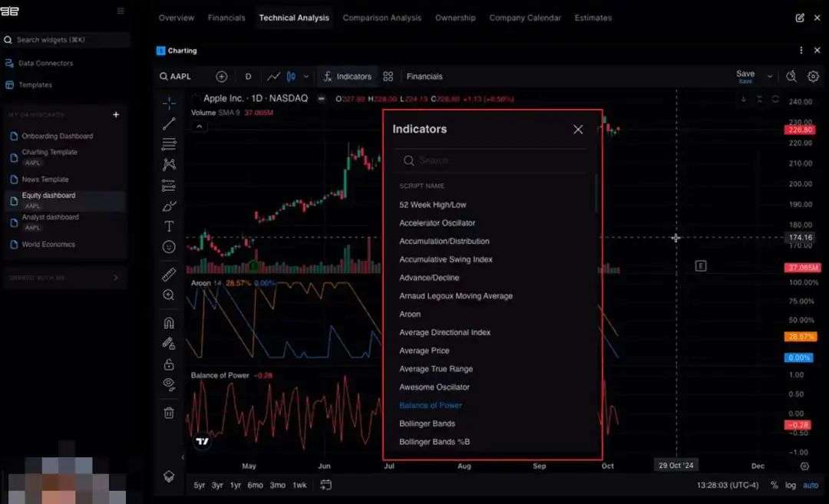Add a new dashboard with plus icon

click(116, 114)
